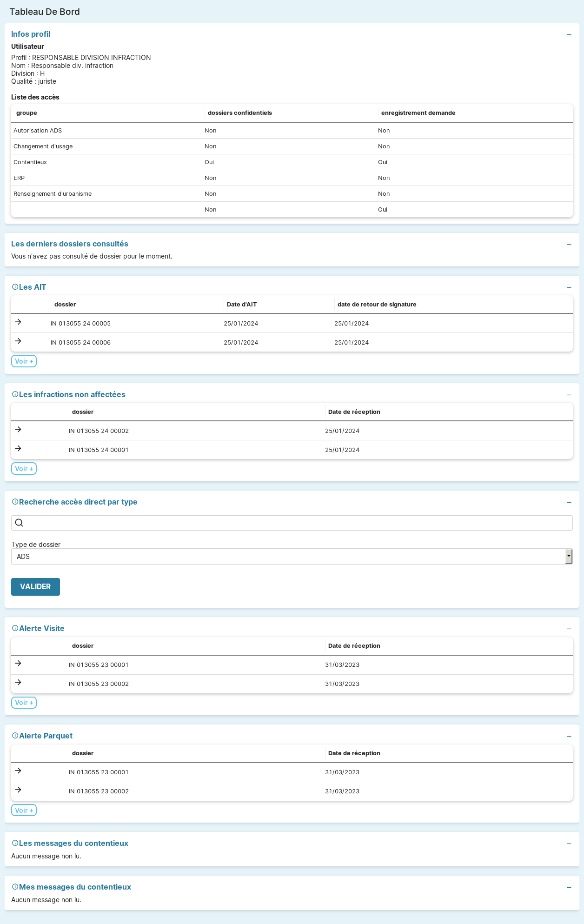Click info icon next to Alerte Parquet

pos(15,736)
